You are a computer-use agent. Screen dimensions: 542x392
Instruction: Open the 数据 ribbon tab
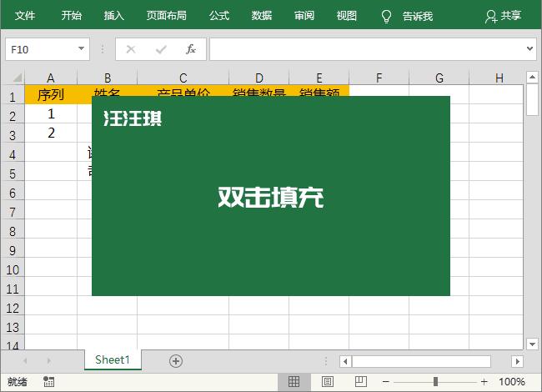(262, 16)
